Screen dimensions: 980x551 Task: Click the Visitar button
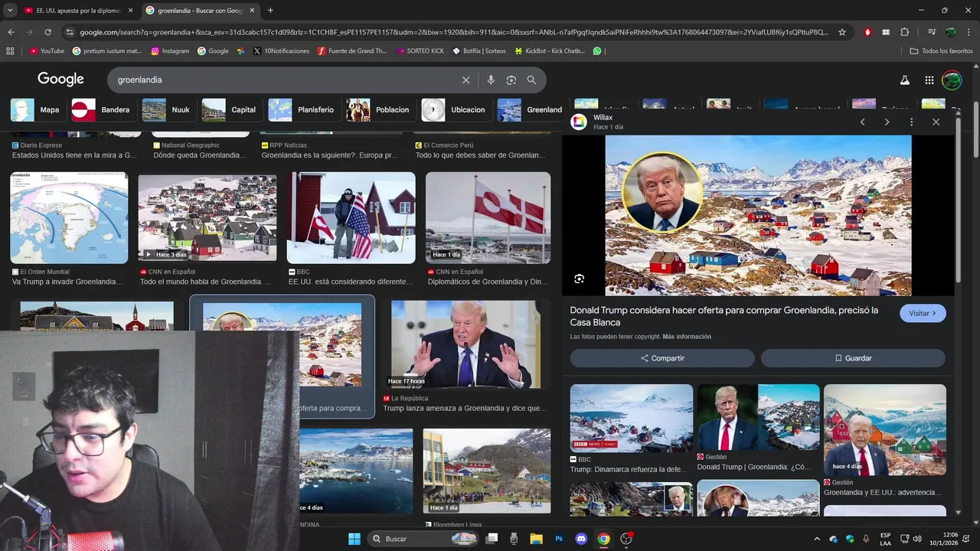click(x=923, y=313)
